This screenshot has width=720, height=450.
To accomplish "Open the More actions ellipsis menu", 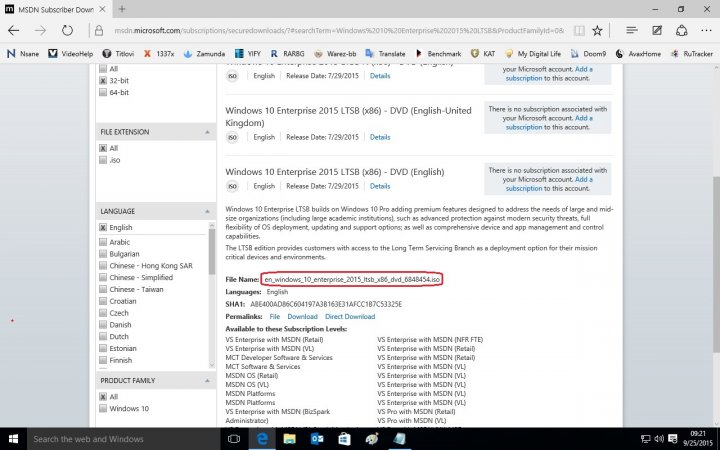I will point(706,31).
